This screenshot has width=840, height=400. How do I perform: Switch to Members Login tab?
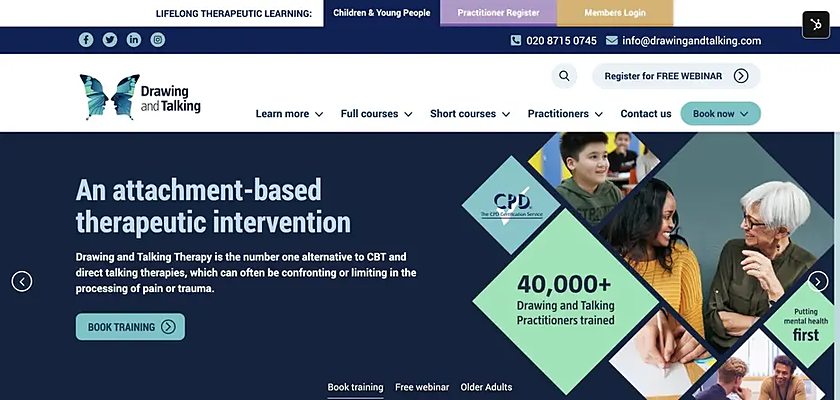615,13
